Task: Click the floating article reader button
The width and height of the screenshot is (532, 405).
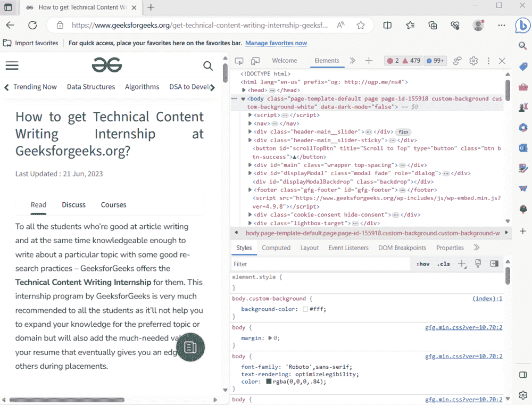Action: (x=190, y=348)
